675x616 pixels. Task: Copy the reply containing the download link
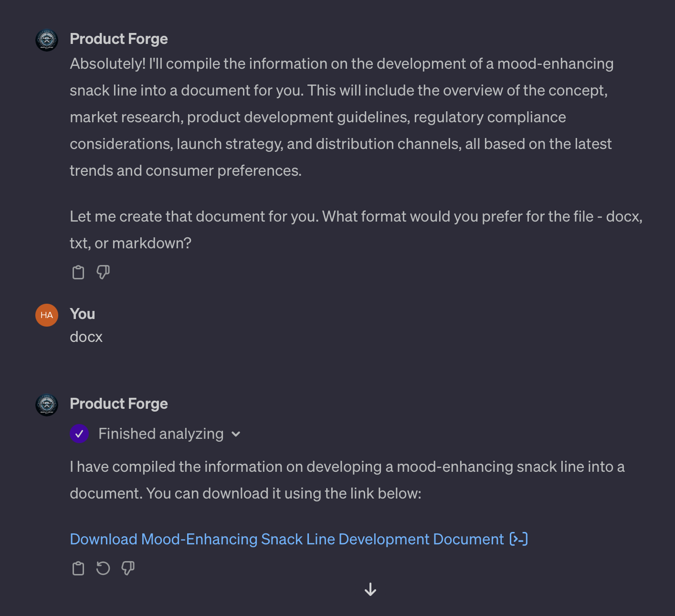(x=78, y=568)
